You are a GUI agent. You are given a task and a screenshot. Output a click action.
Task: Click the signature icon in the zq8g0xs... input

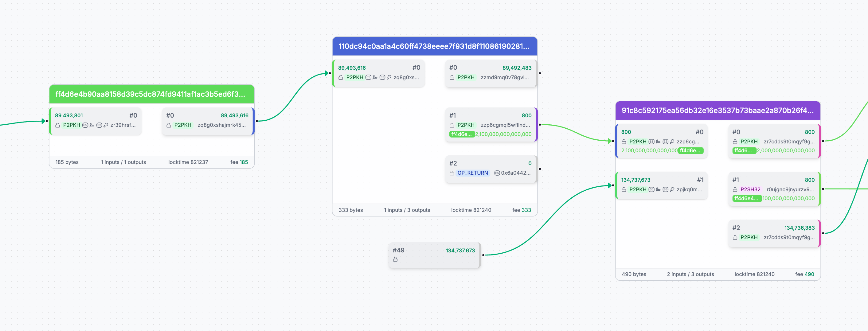(x=375, y=77)
